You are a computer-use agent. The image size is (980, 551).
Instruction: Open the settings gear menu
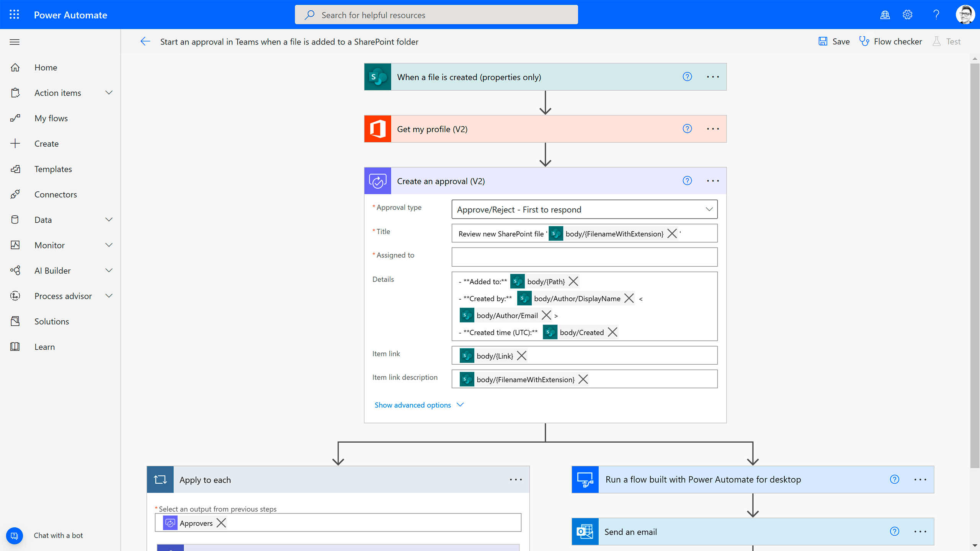(908, 15)
